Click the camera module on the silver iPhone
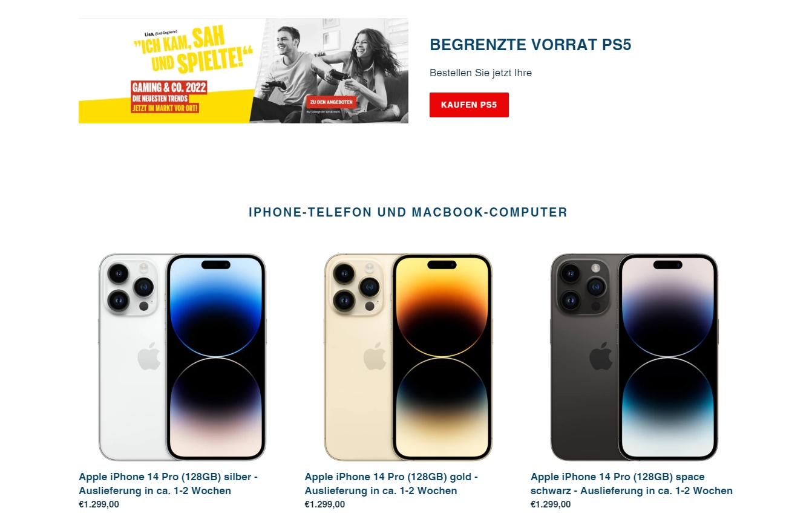Viewport: 812px width, 528px height. pyautogui.click(x=131, y=287)
